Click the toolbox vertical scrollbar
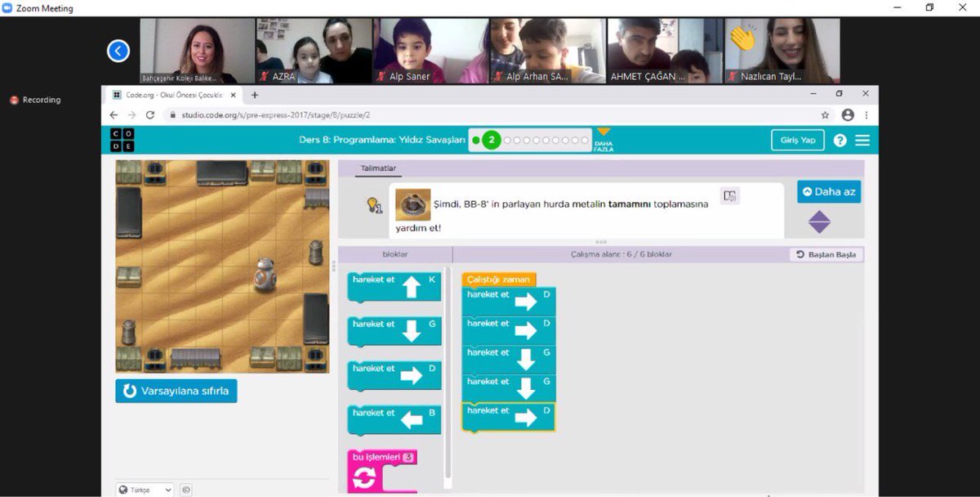The width and height of the screenshot is (980, 497). (x=447, y=372)
